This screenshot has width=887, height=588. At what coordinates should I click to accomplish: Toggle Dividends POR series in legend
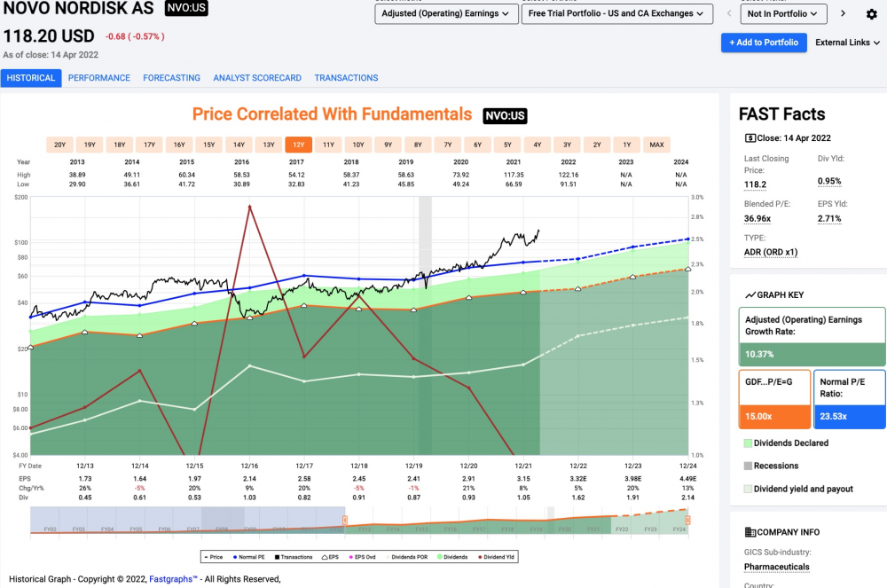(407, 557)
